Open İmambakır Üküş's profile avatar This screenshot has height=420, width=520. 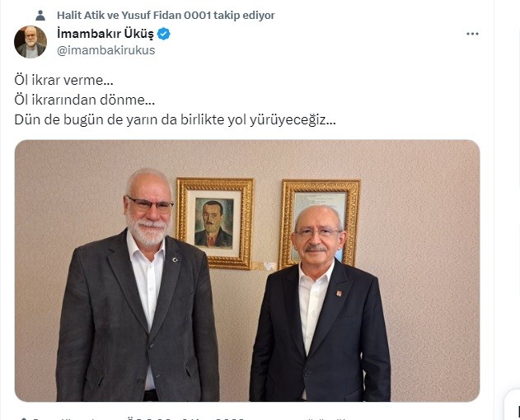point(30,42)
